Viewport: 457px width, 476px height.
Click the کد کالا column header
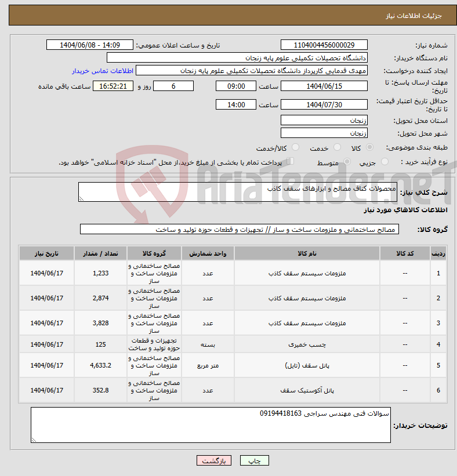point(405,253)
